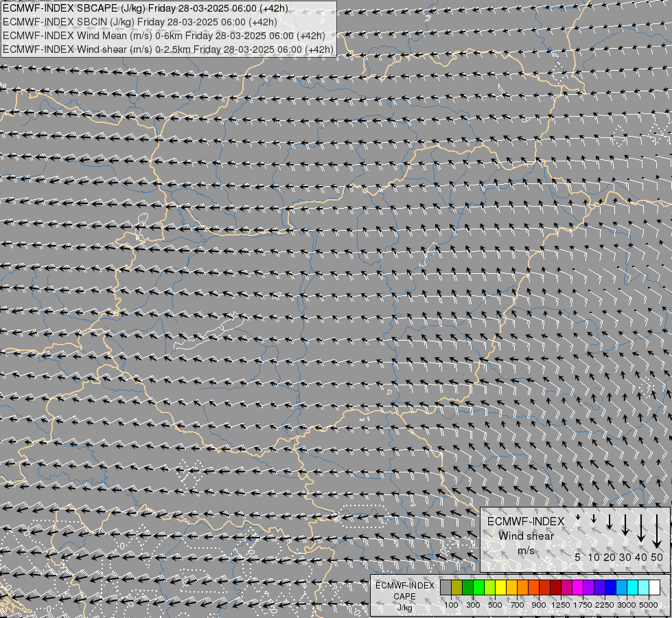Click the 5 m/s wind shear arrow in the legend
The width and height of the screenshot is (672, 618).
pos(578,517)
